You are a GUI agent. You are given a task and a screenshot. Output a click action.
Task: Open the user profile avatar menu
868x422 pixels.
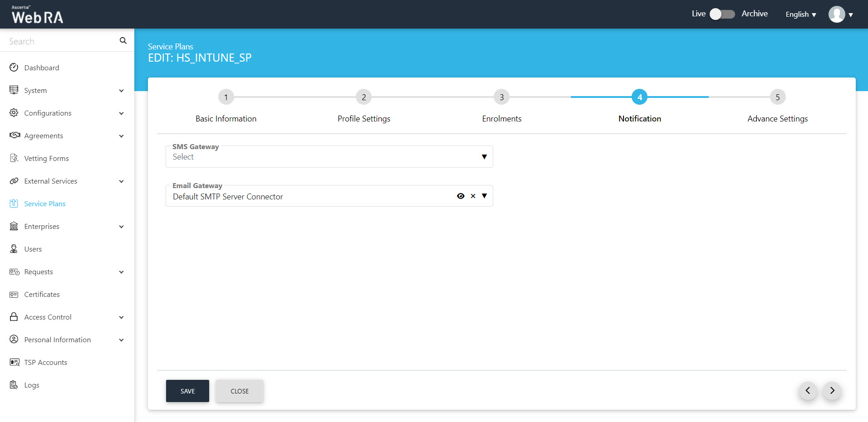837,15
